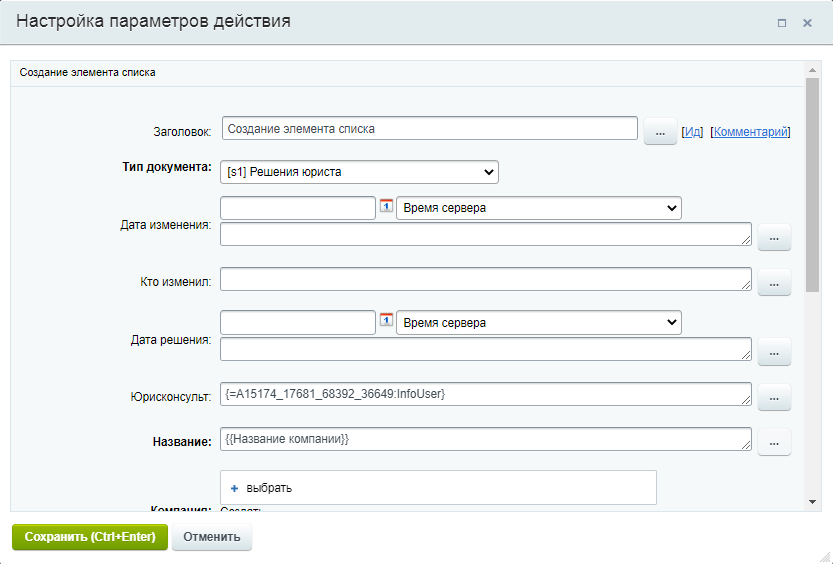Click the scrollbar down arrow
Image resolution: width=833 pixels, height=564 pixels.
click(x=812, y=502)
